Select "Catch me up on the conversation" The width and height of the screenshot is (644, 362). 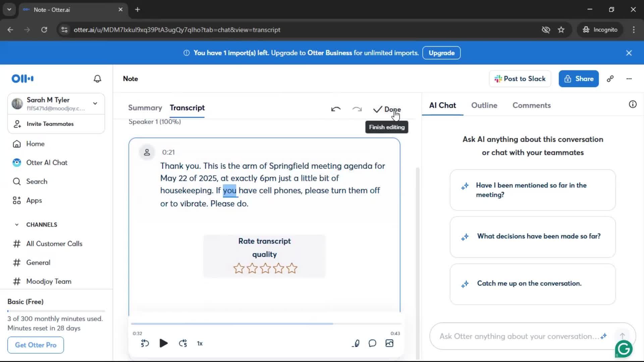533,284
